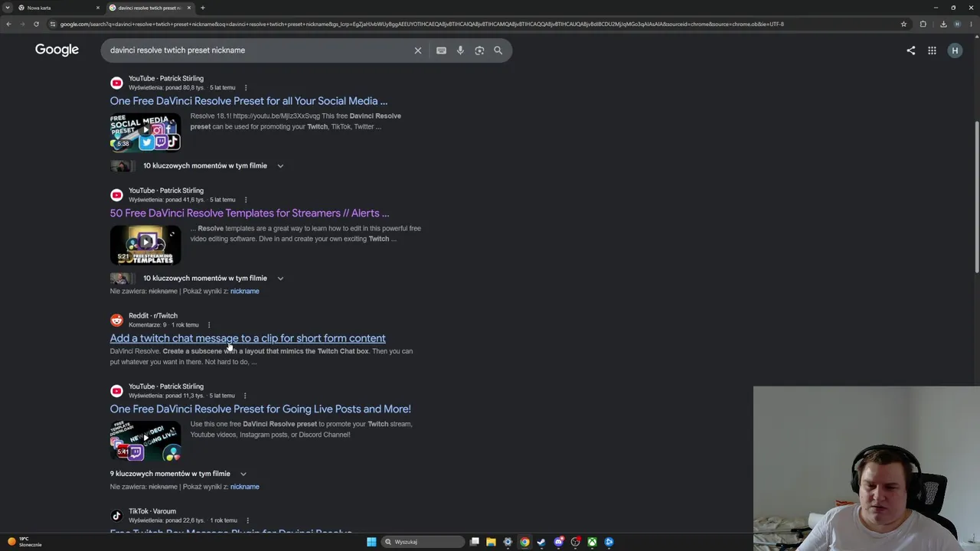The image size is (980, 551).
Task: Open 'One Free DaVinci Resolve Preset for all Your Social Media' link
Action: pyautogui.click(x=249, y=101)
